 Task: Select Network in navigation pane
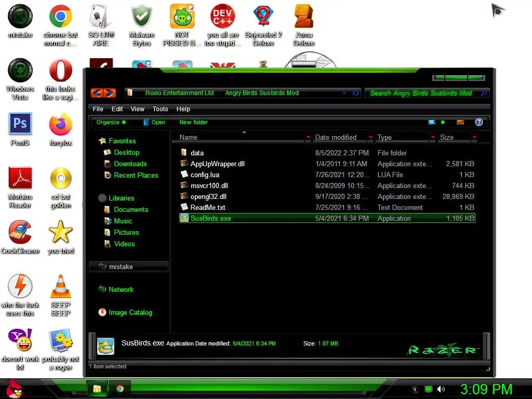(121, 289)
